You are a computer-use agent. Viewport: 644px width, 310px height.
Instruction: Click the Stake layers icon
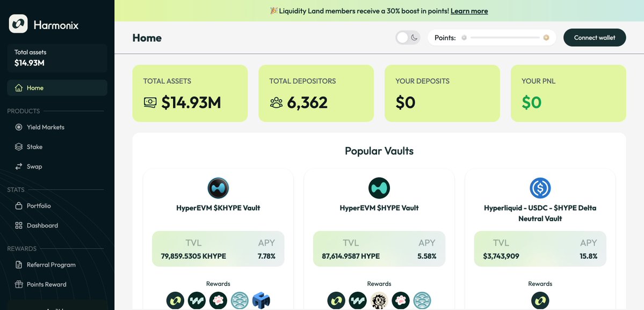18,147
